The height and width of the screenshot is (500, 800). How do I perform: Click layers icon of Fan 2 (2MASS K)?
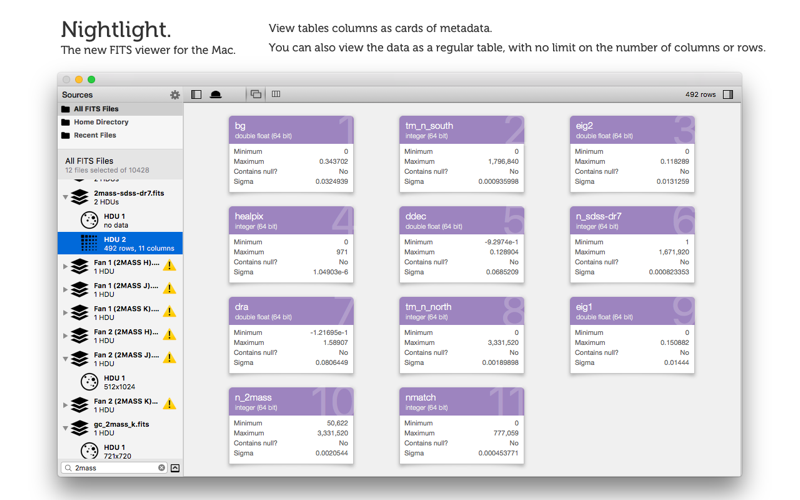[80, 405]
